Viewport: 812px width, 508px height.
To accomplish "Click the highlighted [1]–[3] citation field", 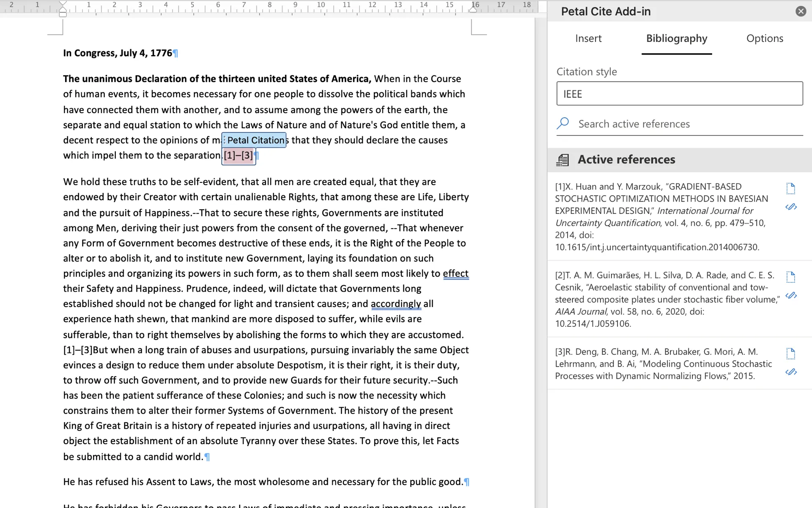I will pos(239,155).
